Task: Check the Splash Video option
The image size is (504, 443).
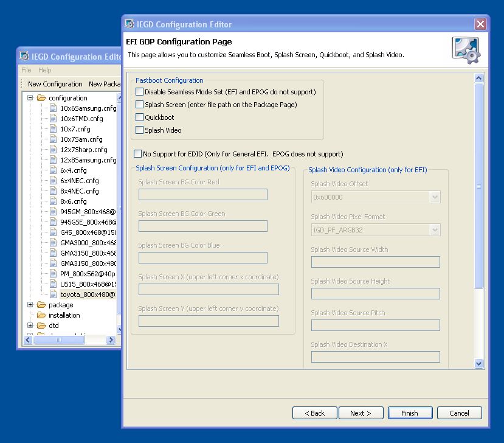Action: pyautogui.click(x=140, y=130)
